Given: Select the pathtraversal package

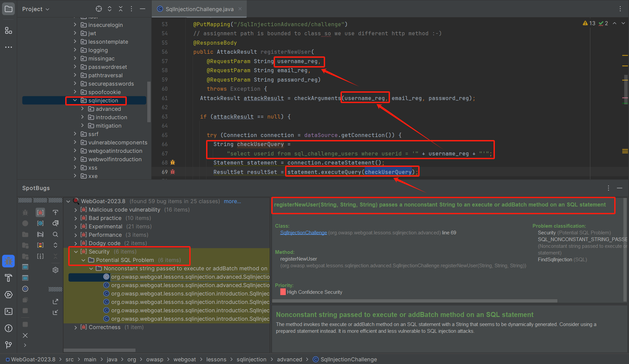Looking at the screenshot, I should (x=105, y=75).
